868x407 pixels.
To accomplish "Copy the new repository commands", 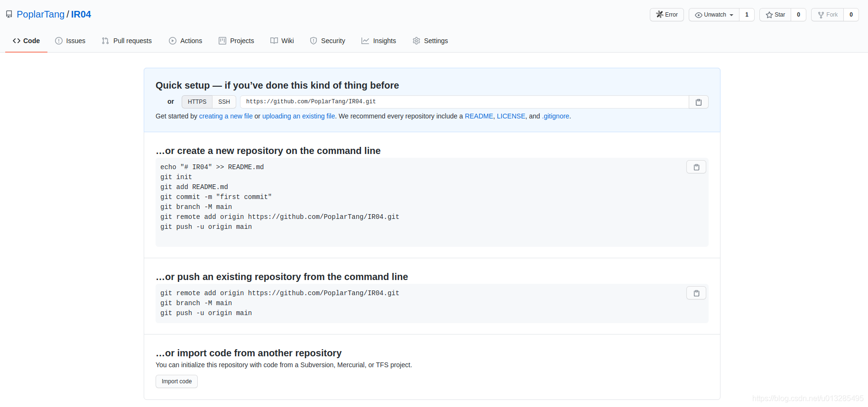I will 696,167.
